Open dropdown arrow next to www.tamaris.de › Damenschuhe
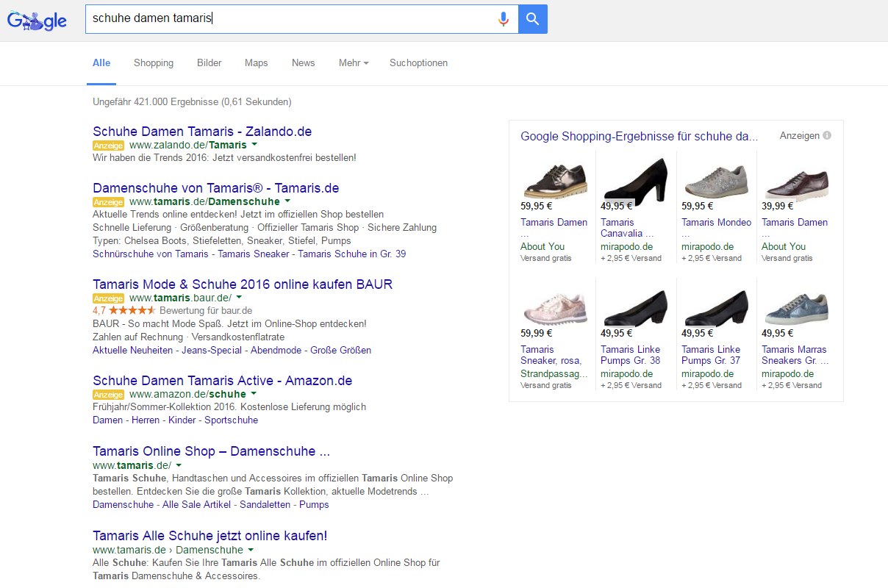The height and width of the screenshot is (588, 888). 251,550
